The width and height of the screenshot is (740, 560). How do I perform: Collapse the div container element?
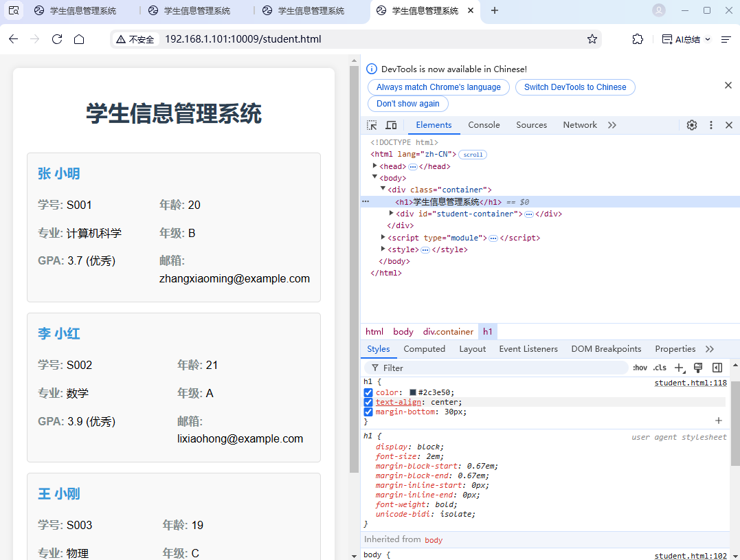pos(383,189)
